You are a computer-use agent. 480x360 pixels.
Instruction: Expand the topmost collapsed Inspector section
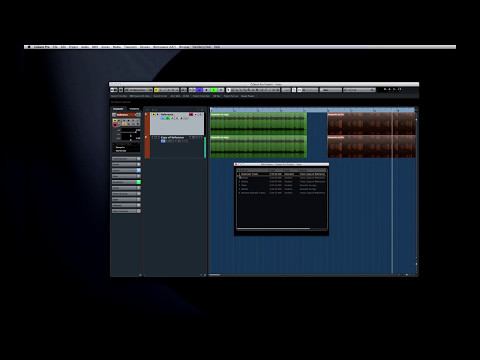[x=126, y=159]
